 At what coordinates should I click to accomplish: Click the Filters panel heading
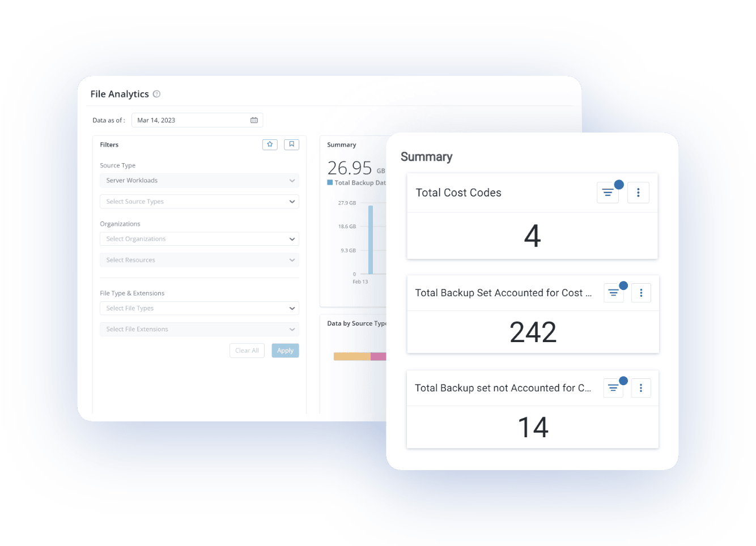pyautogui.click(x=109, y=145)
